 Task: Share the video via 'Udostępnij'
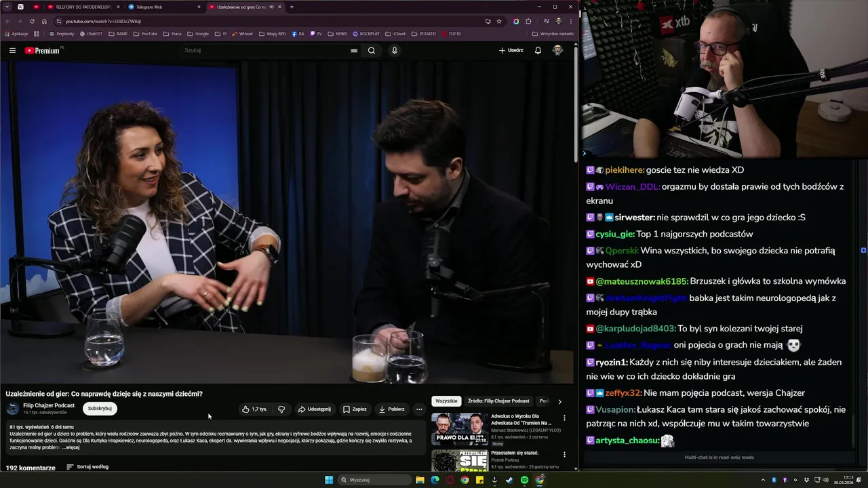point(315,409)
